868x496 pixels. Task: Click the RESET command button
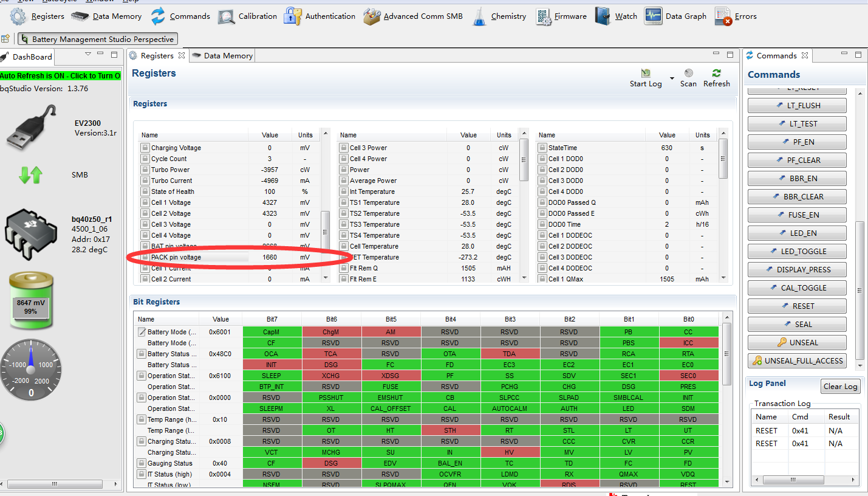(797, 306)
